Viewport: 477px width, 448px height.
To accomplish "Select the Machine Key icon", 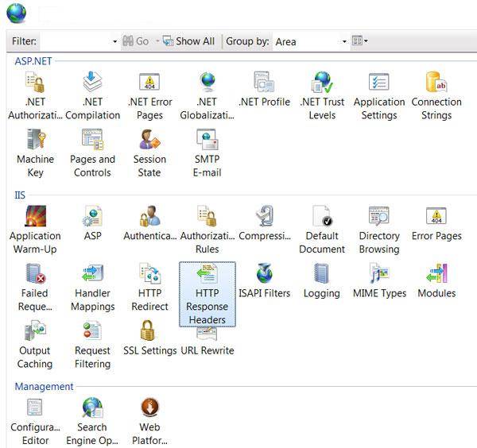I will click(35, 153).
